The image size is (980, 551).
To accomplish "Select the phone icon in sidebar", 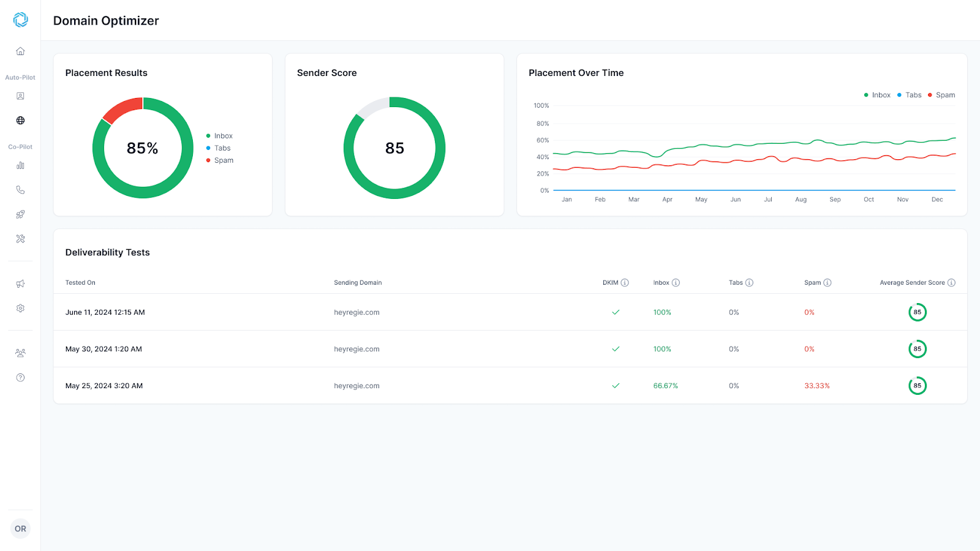I will (x=20, y=190).
